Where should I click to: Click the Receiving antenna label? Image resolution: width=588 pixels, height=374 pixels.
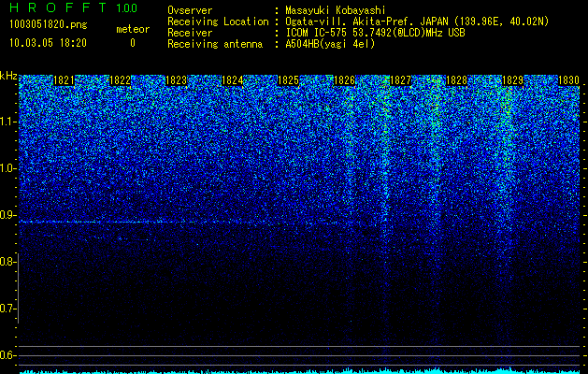point(215,44)
